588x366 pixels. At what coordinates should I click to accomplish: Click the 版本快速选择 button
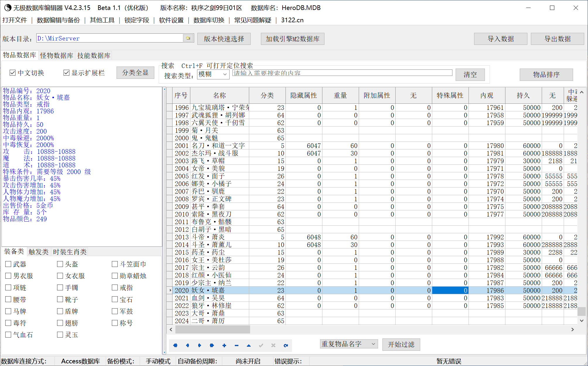pos(224,39)
